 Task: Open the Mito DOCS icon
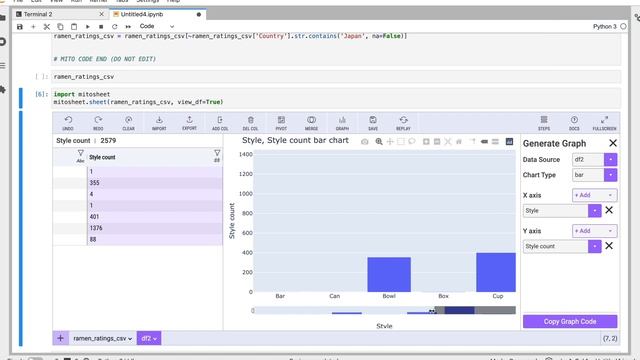574,122
